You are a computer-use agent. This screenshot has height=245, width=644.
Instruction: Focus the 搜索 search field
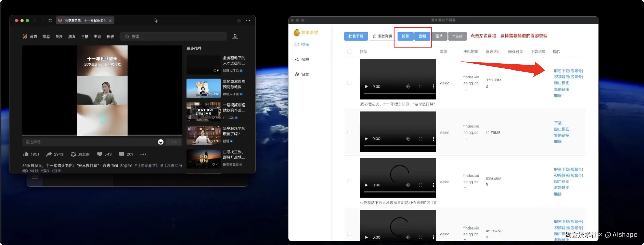coord(173,37)
